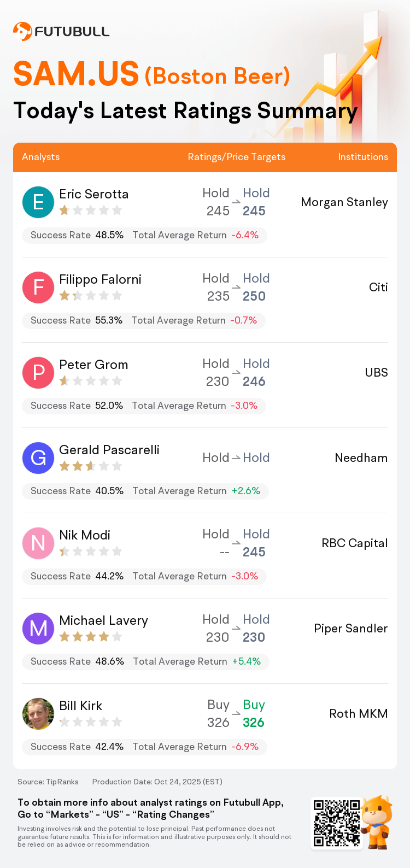This screenshot has width=410, height=868.
Task: Click Michael Lavery's purple M avatar
Action: coord(38,629)
